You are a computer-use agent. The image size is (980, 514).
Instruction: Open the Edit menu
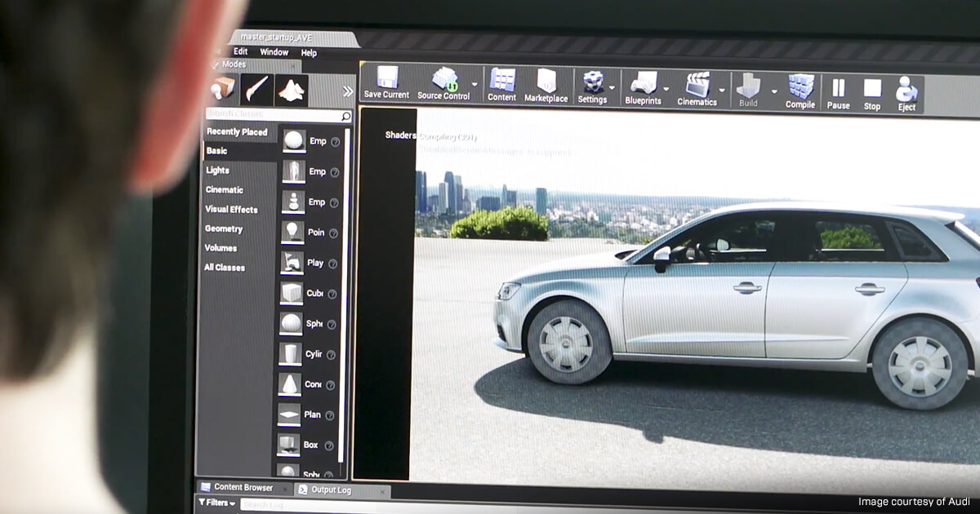[240, 51]
